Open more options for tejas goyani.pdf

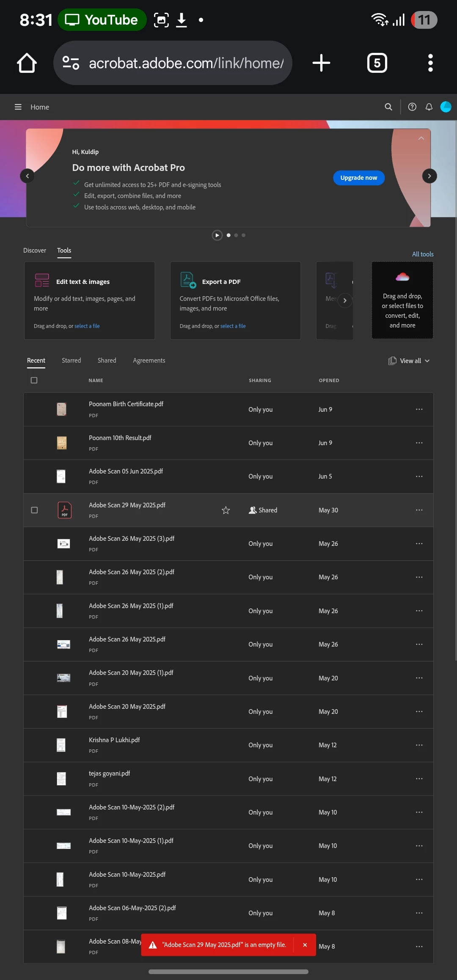(x=419, y=779)
